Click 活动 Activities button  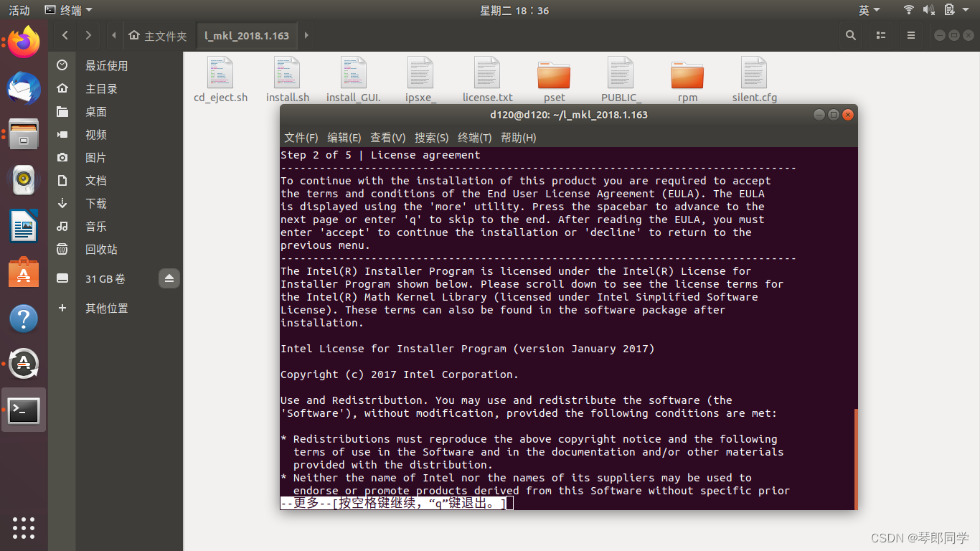(x=19, y=10)
